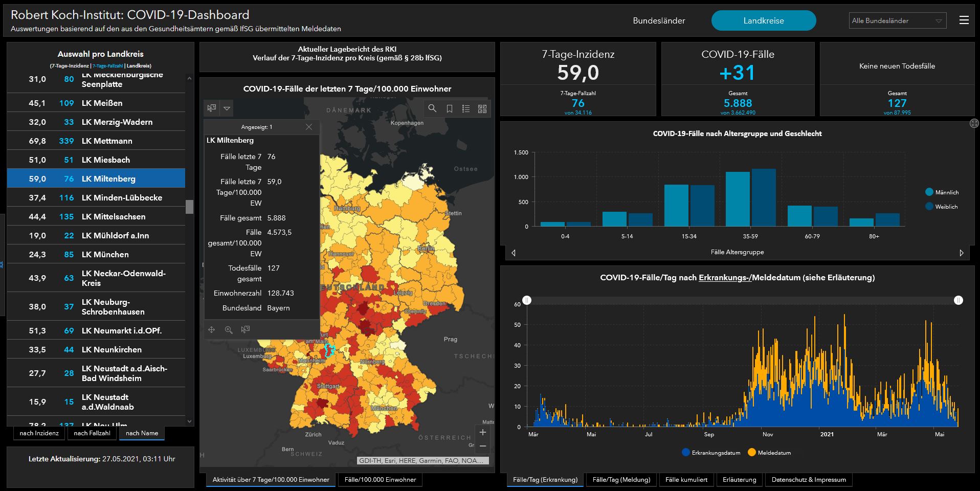Click the 35-59 male bar in age chart
This screenshot has height=491, width=980.
738,199
